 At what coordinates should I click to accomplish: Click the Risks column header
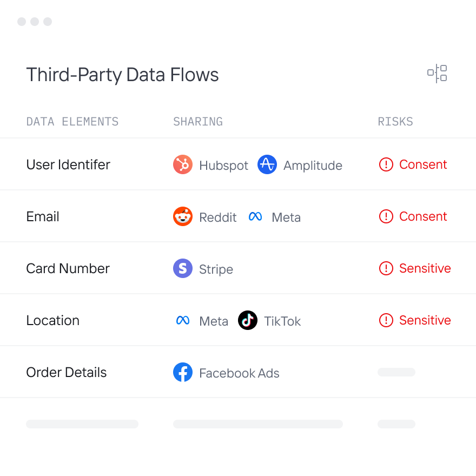click(x=395, y=122)
